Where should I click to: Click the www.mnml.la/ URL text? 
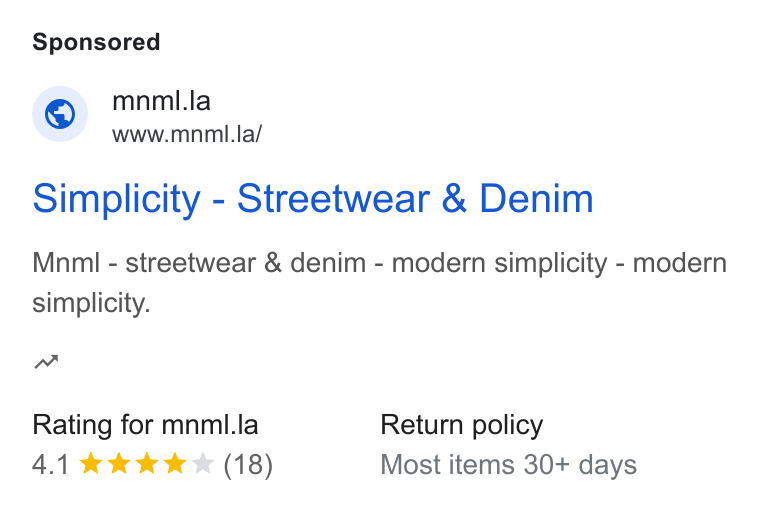pos(187,134)
